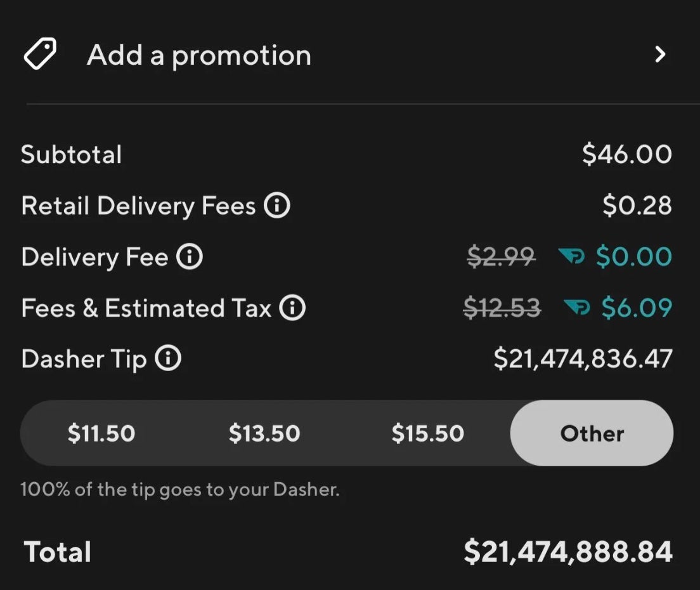
Task: Click the discounted $6.09 tax amount
Action: (x=636, y=308)
